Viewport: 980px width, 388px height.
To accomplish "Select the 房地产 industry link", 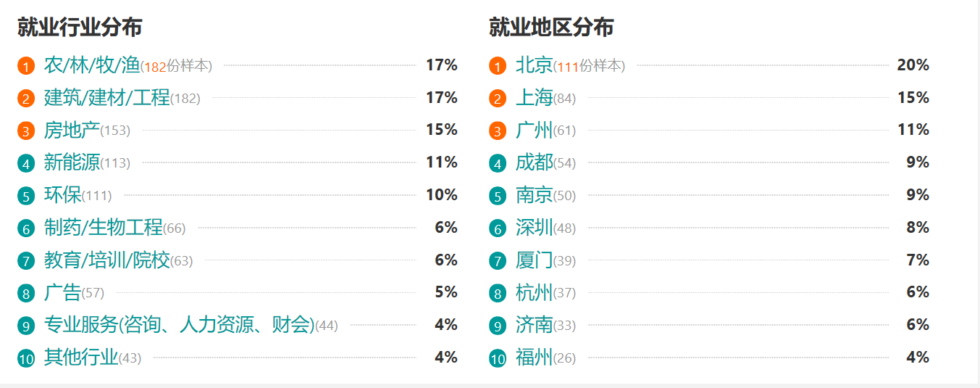I will (72, 130).
